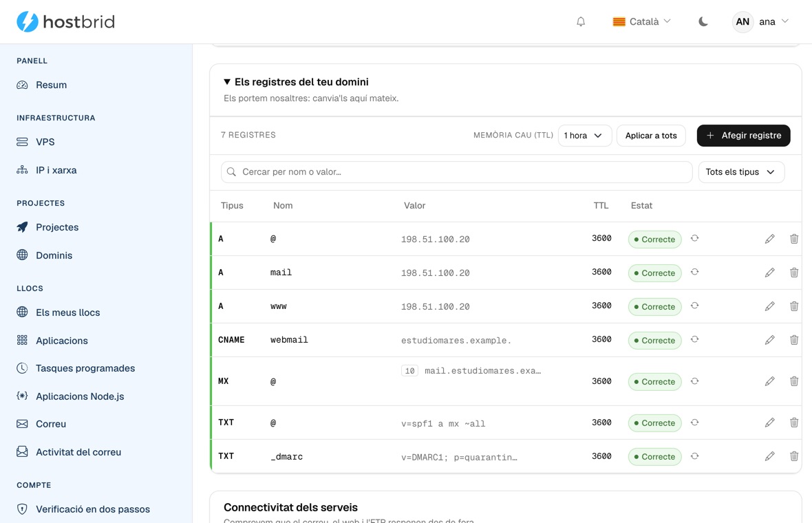
Task: Click the MX priority 10 badge
Action: pos(409,371)
